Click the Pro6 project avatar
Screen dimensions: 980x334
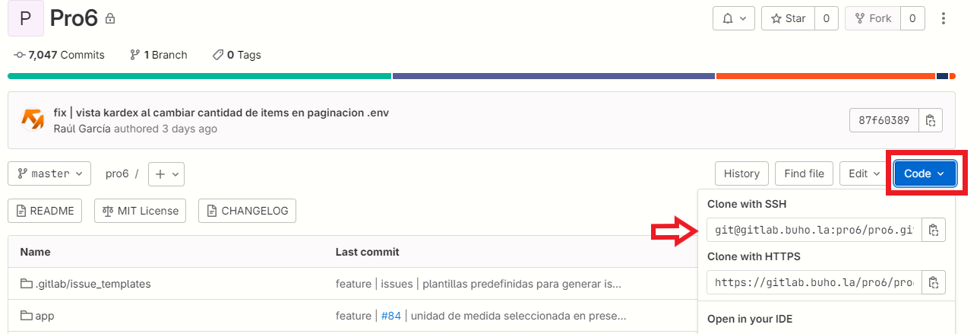pyautogui.click(x=26, y=18)
